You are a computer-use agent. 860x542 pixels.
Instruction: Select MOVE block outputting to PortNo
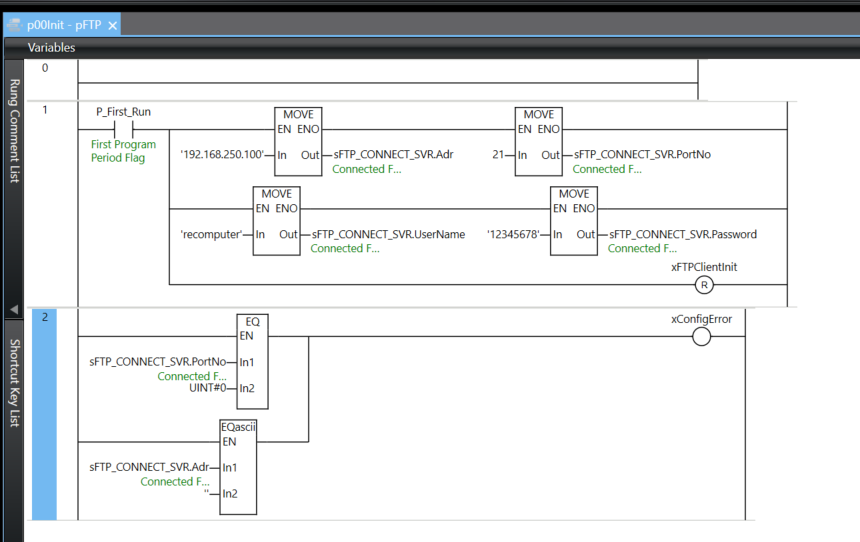(x=538, y=141)
